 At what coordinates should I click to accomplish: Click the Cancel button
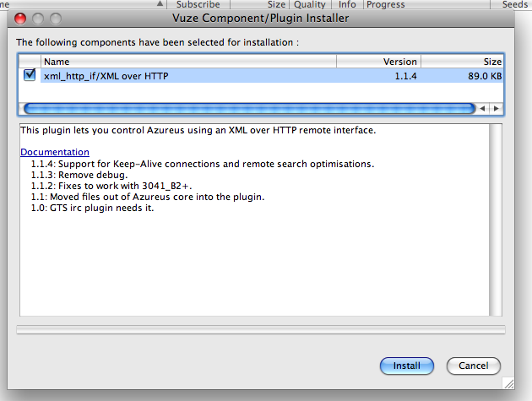[x=473, y=366]
